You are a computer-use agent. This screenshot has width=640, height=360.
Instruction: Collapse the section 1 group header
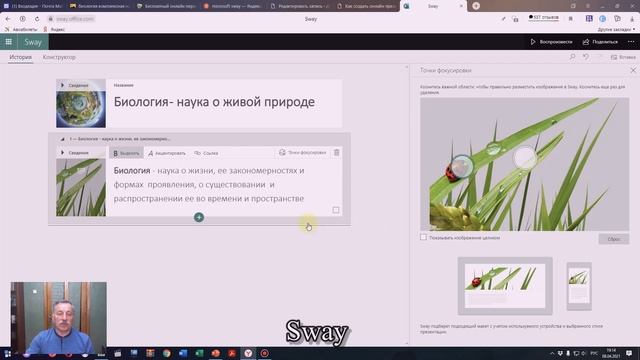62,139
